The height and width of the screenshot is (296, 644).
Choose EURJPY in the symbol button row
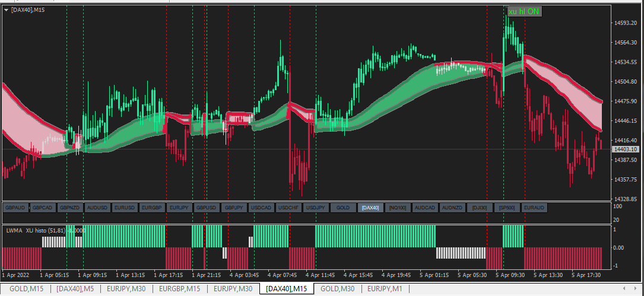pos(180,208)
